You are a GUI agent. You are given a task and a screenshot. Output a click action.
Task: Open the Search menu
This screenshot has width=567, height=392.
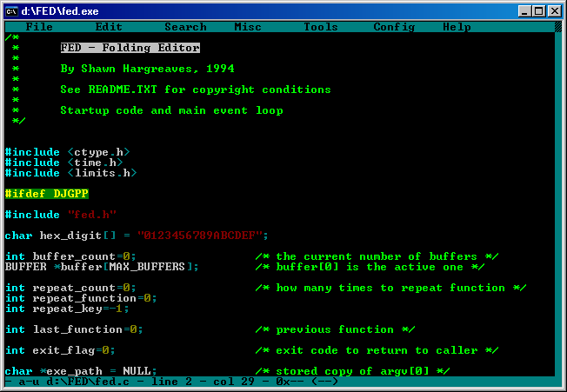185,27
